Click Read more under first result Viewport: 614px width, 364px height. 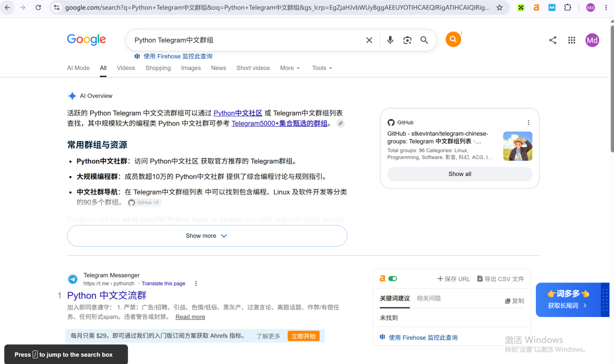pyautogui.click(x=190, y=317)
